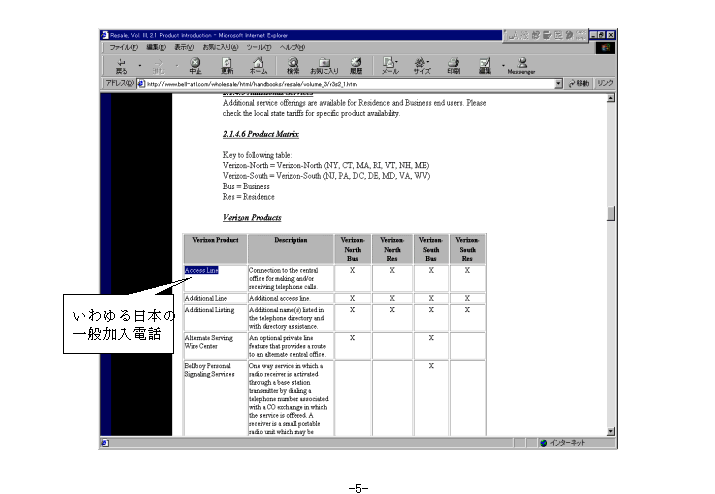This screenshot has width=715, height=494.
Task: Click the text Size (サイズ) toolbar icon
Action: 422,66
